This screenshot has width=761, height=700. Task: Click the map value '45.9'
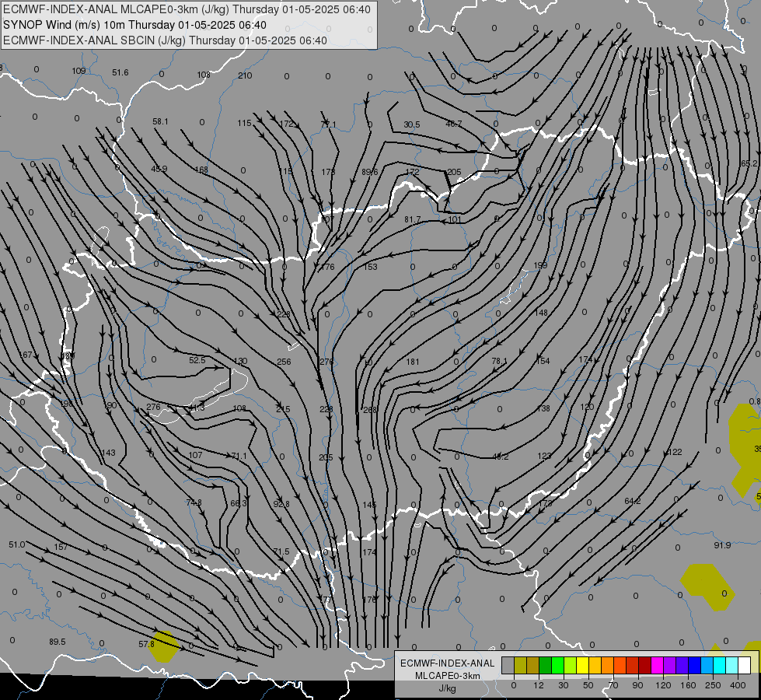click(x=159, y=169)
